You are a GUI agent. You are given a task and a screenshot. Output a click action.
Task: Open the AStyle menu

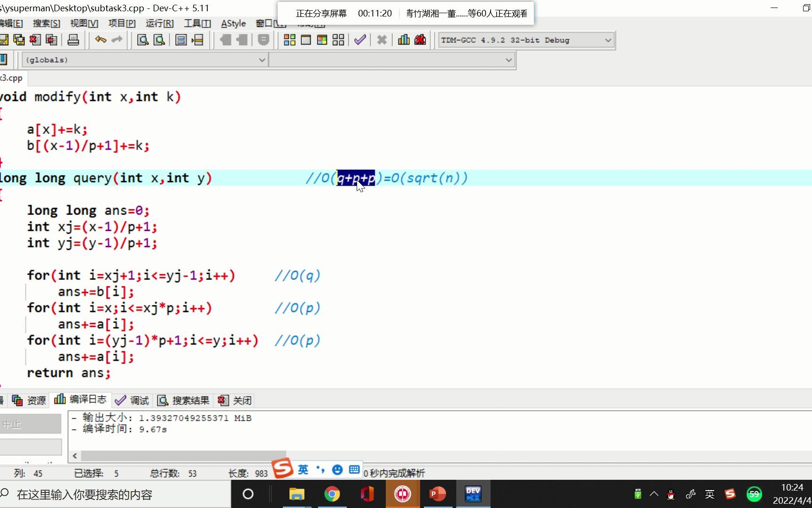tap(234, 24)
